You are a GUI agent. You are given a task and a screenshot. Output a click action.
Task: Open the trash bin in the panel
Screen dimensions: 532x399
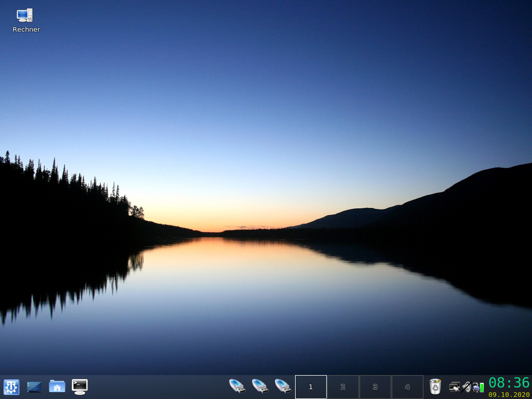pyautogui.click(x=435, y=387)
